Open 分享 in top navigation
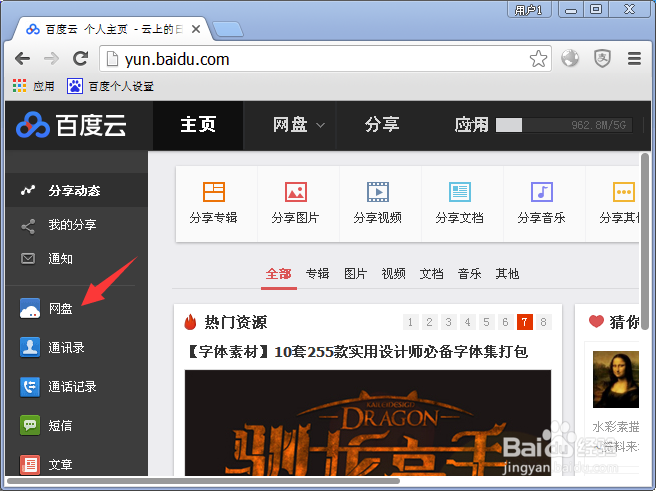 pos(382,125)
